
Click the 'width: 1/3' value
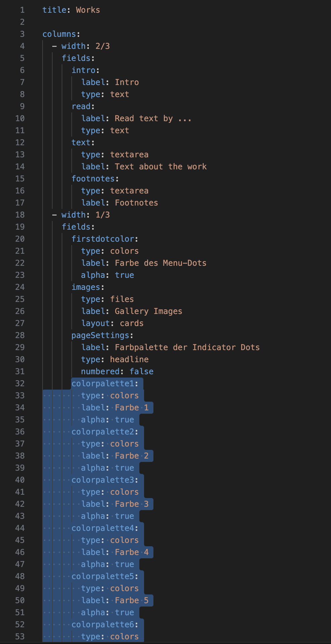(103, 215)
